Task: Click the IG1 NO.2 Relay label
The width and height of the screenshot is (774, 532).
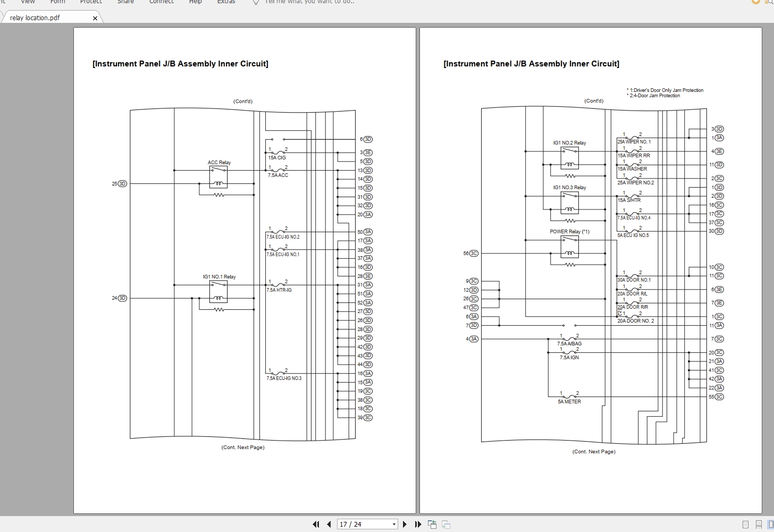Action: pyautogui.click(x=569, y=143)
